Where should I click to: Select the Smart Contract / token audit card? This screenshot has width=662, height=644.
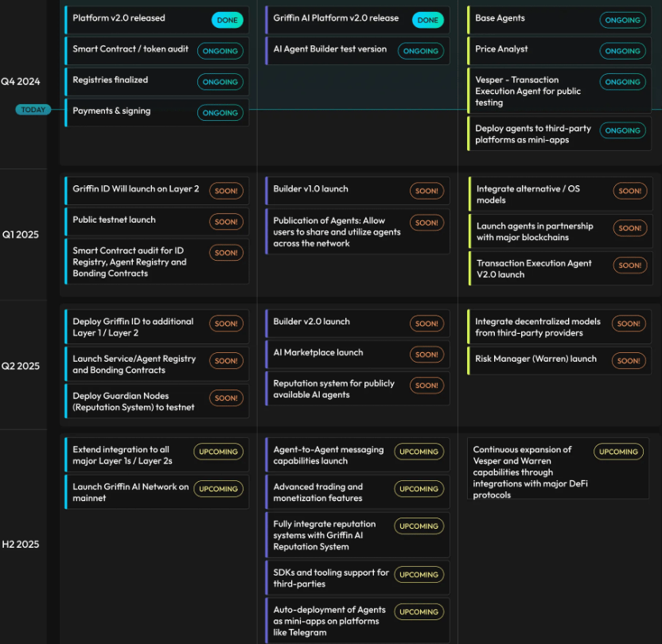(x=131, y=49)
